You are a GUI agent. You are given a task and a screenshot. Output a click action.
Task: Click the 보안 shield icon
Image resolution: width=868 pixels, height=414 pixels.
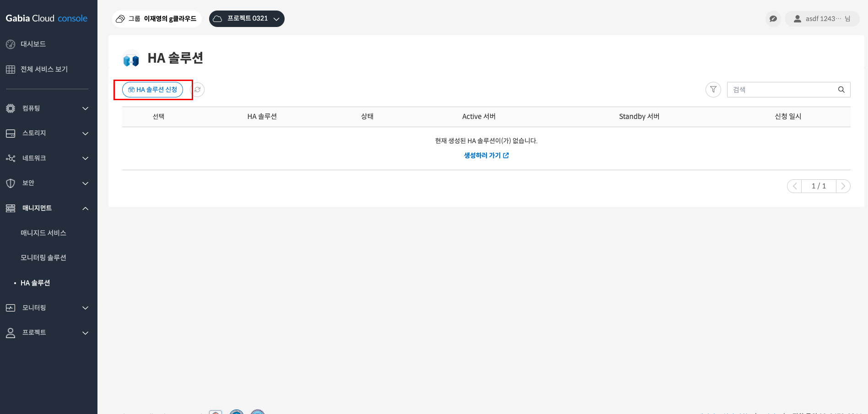coord(11,183)
